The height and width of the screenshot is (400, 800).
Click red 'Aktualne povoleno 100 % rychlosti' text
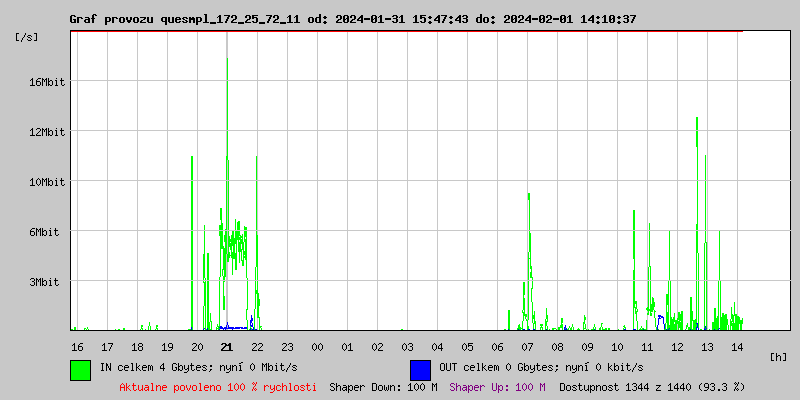(218, 387)
